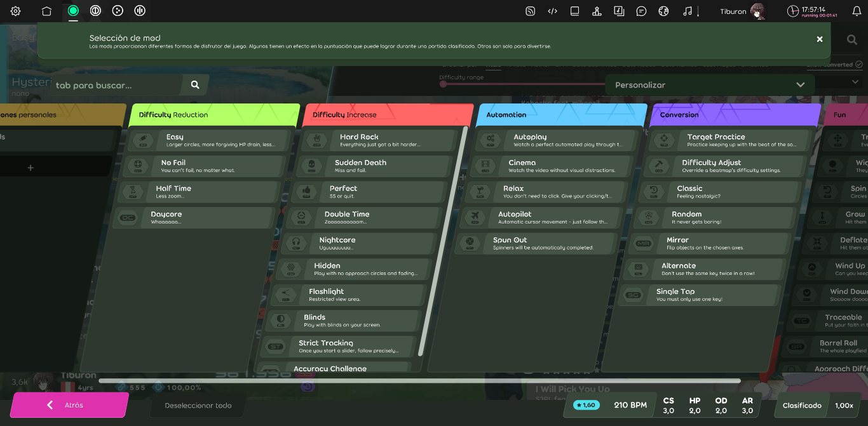Image resolution: width=868 pixels, height=426 pixels.
Task: Click the magnifier icon in mod search
Action: [x=195, y=85]
